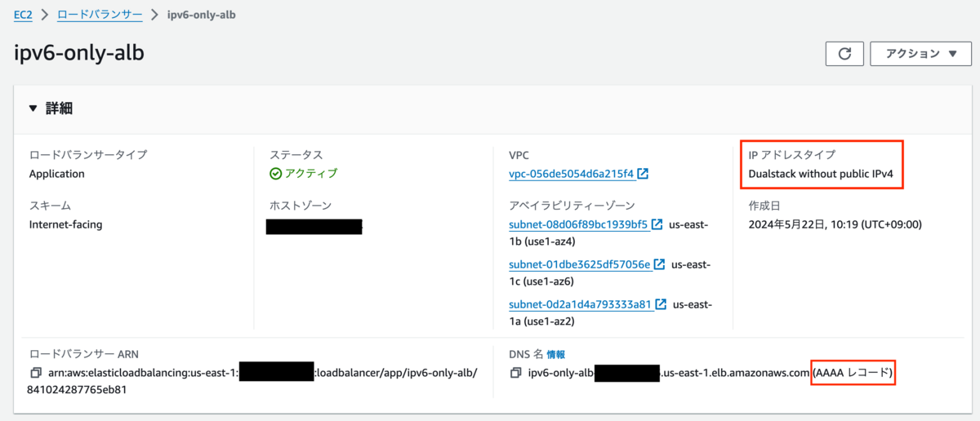Go to EC2 breadcrumb link

pos(24,15)
